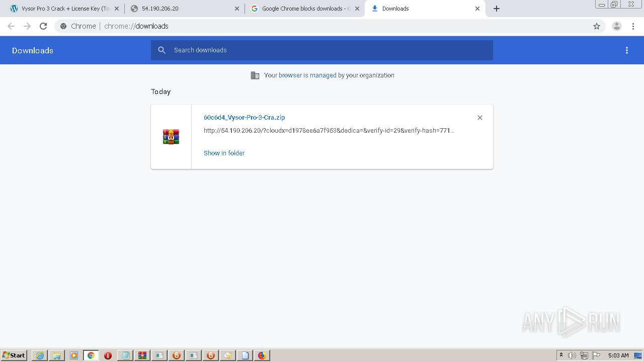Open Firefox from the taskbar
The image size is (644, 362).
(262, 355)
